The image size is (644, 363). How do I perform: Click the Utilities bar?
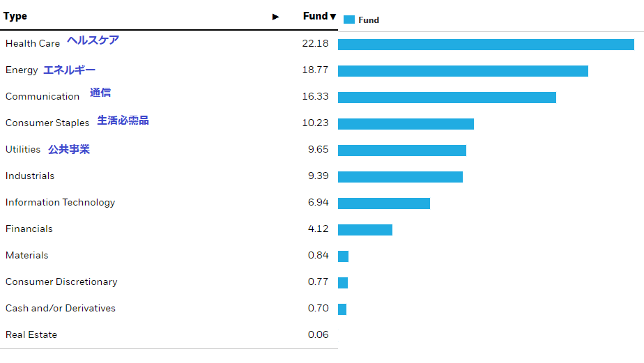click(x=402, y=150)
